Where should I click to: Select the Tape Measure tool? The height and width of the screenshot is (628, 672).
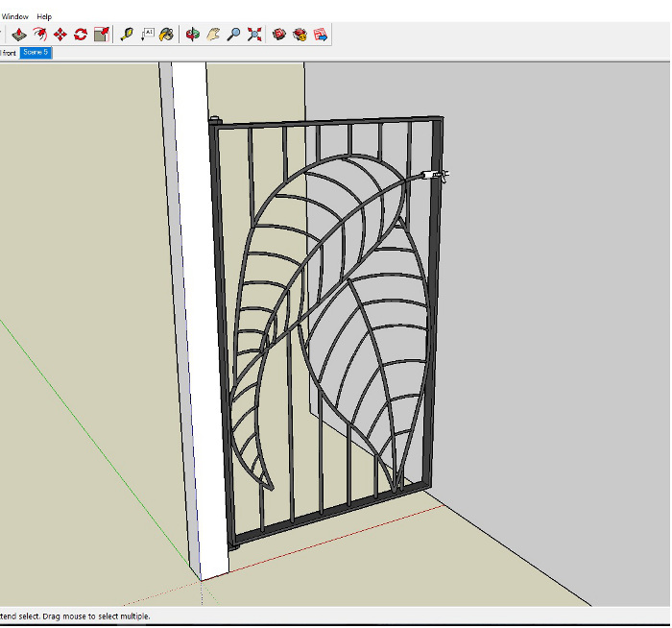click(127, 35)
